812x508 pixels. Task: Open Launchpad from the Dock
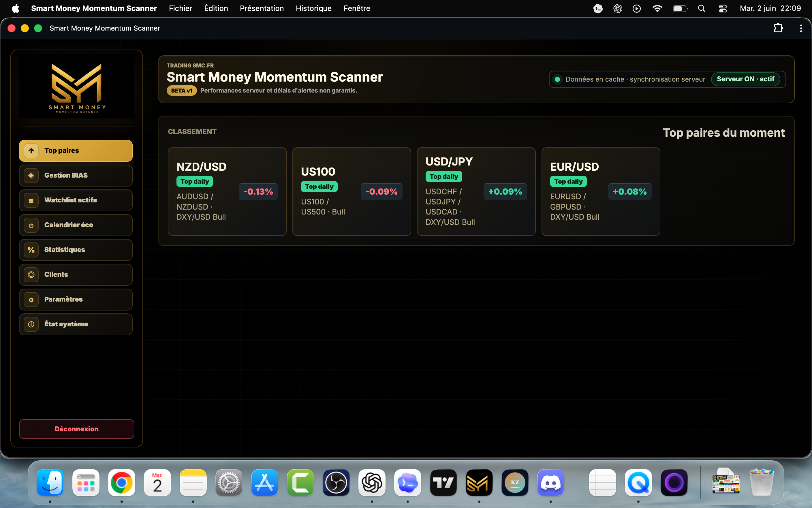click(x=86, y=483)
